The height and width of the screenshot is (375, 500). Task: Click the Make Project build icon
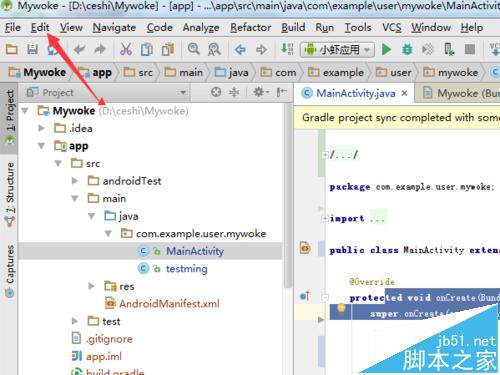click(287, 49)
